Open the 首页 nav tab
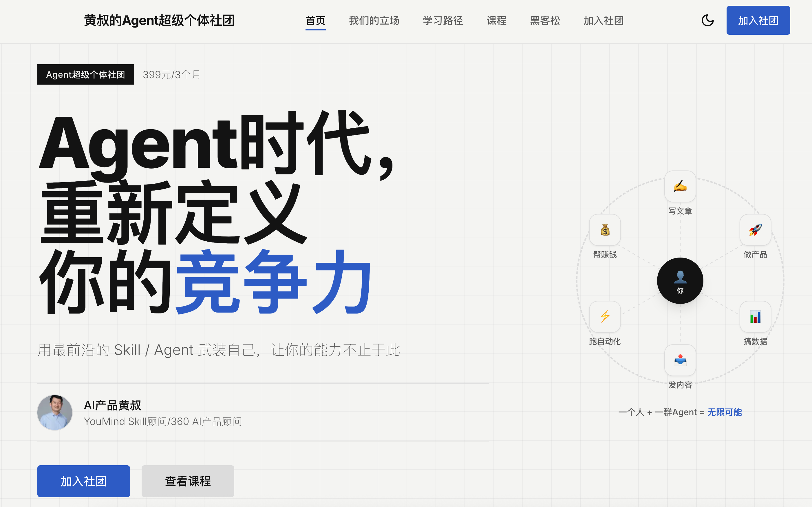 click(315, 21)
